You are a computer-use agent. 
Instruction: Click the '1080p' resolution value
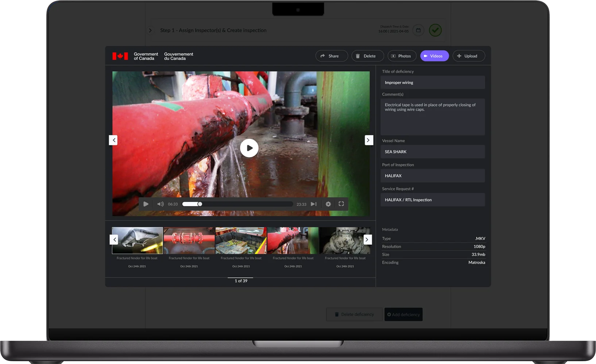479,247
